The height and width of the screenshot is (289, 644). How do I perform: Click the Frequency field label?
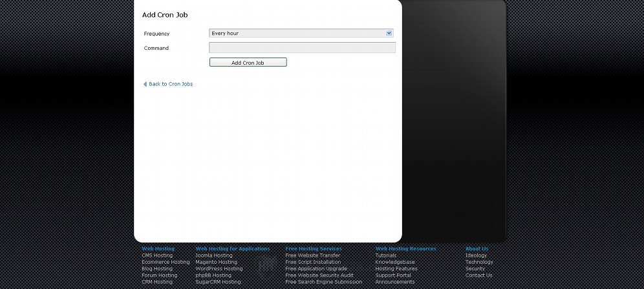[x=156, y=34]
